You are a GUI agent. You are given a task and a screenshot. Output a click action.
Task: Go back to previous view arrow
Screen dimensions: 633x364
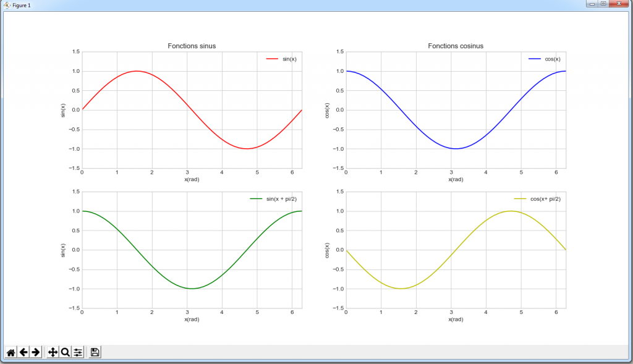23,352
